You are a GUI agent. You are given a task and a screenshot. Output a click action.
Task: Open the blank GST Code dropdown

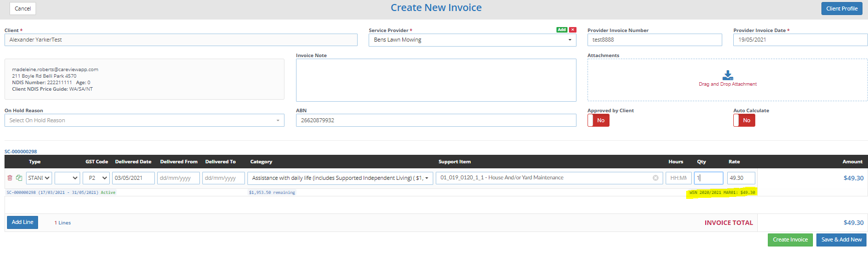pyautogui.click(x=67, y=178)
